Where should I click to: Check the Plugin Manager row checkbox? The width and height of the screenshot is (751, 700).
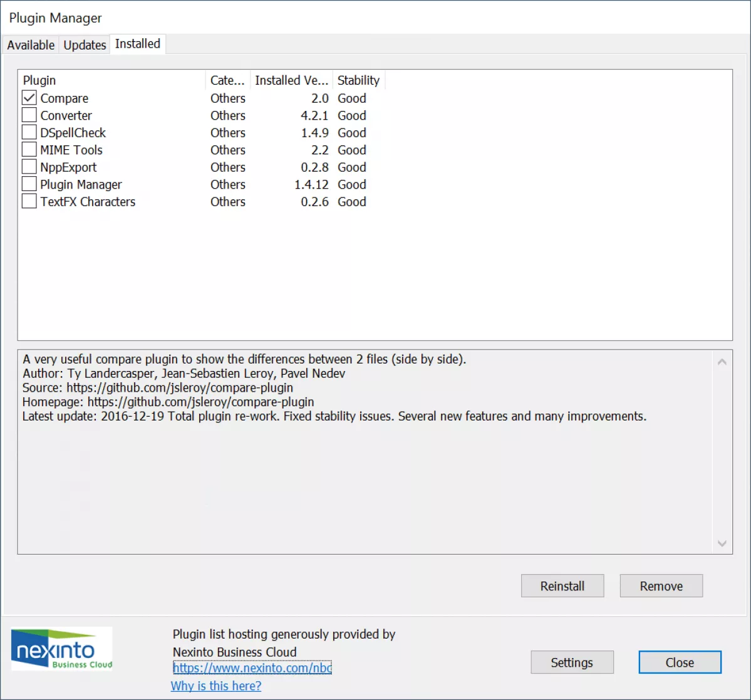[29, 184]
